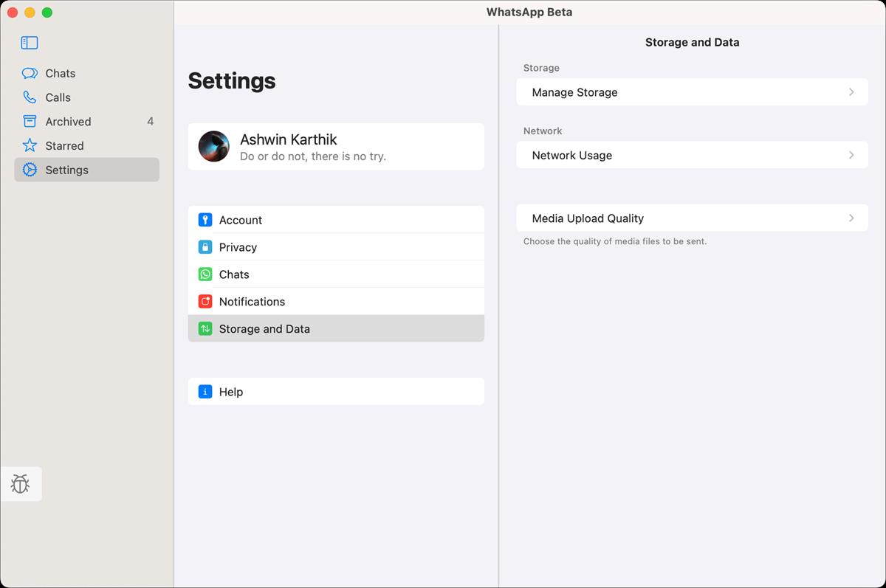Expand the Network Usage chevron

click(851, 155)
